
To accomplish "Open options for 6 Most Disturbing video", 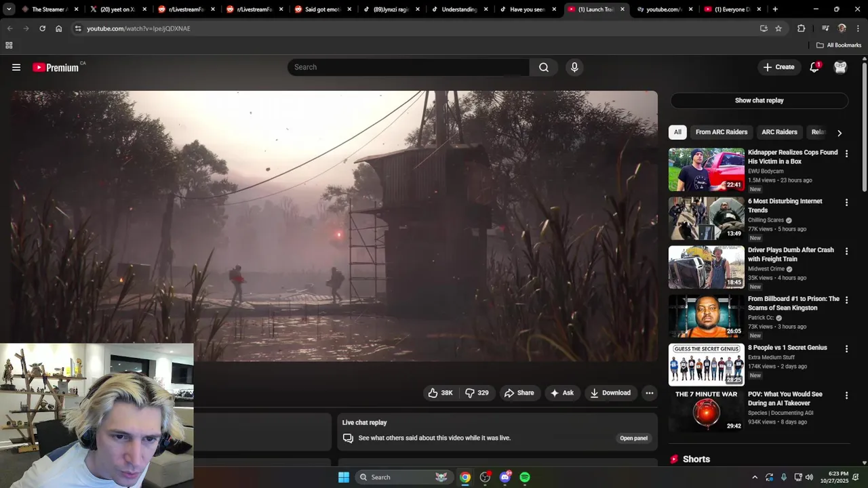I will tap(846, 203).
